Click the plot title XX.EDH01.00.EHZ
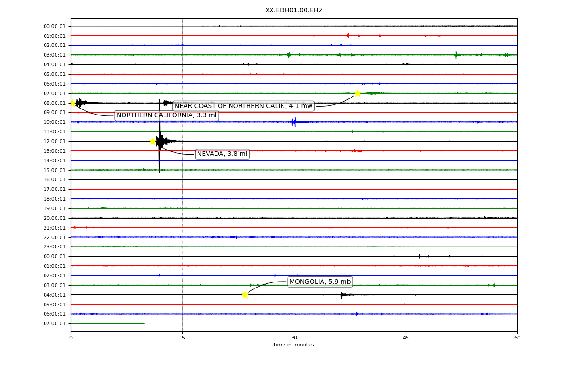 coord(294,10)
